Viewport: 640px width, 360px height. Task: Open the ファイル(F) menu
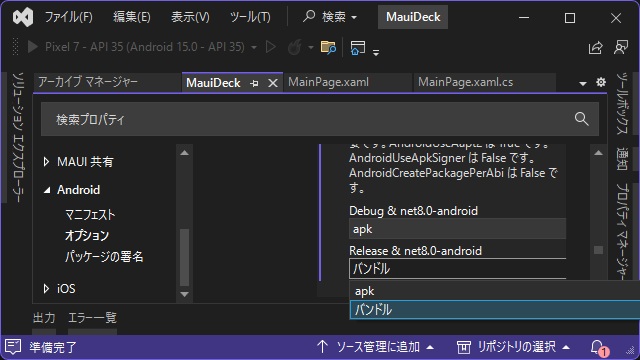(69, 17)
